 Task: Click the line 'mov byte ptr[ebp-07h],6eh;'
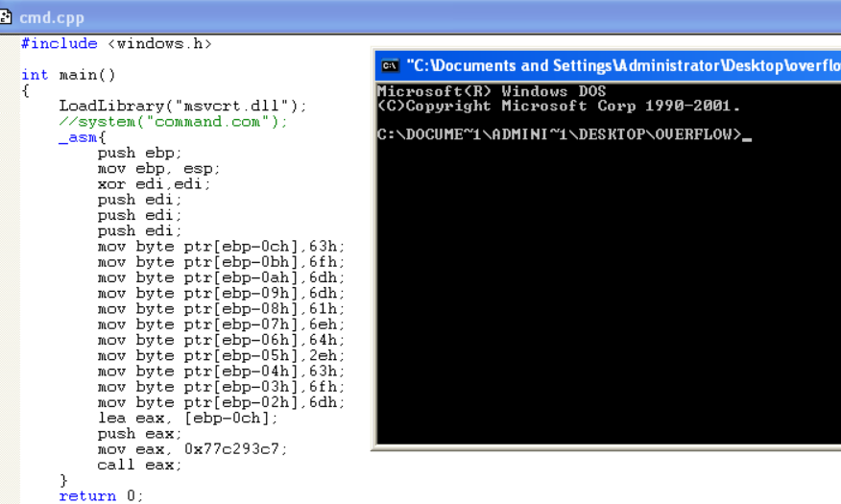coord(221,324)
